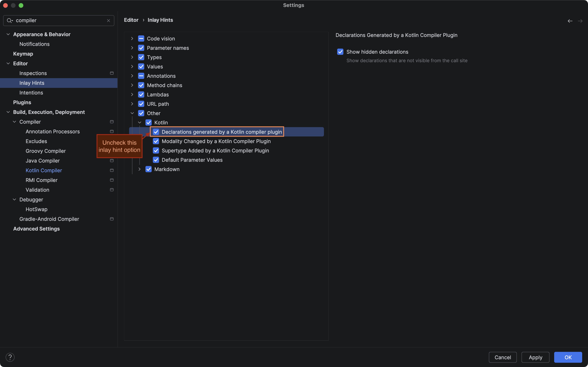Collapse Build, Execution, Deployment section
The height and width of the screenshot is (367, 588).
[8, 112]
